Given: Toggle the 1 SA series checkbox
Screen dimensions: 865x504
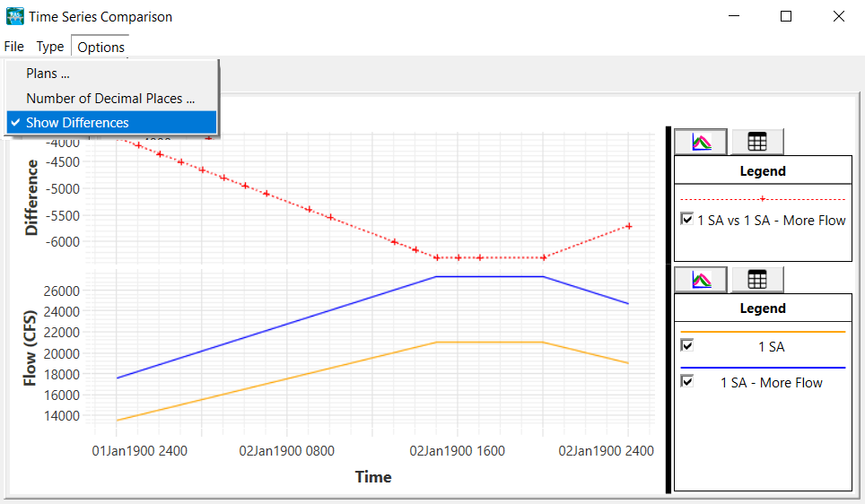Looking at the screenshot, I should (x=687, y=345).
